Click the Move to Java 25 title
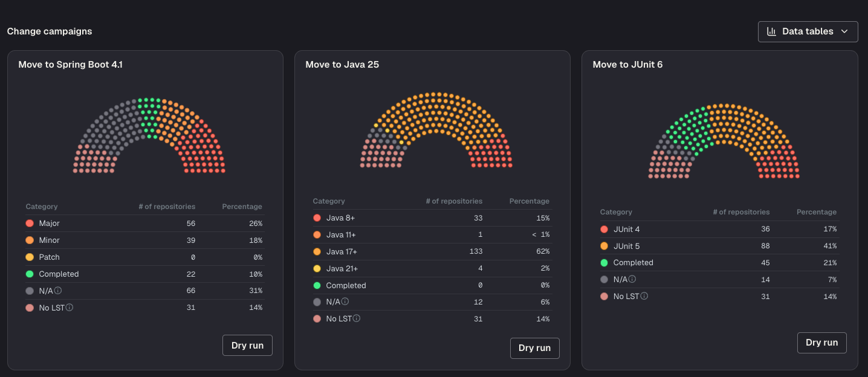 (342, 65)
